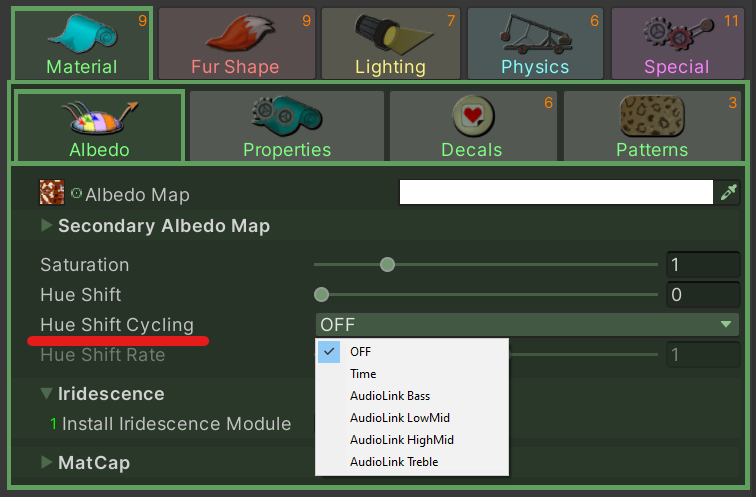Expand the Secondary Albedo Map section
Image resolution: width=756 pixels, height=497 pixels.
tap(46, 225)
